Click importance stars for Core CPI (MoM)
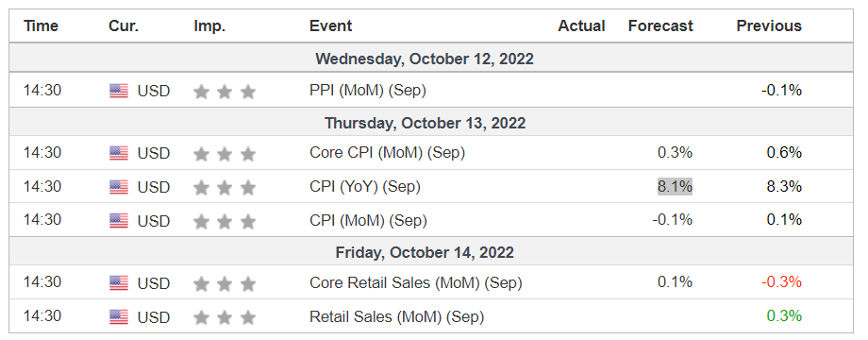 (x=225, y=153)
